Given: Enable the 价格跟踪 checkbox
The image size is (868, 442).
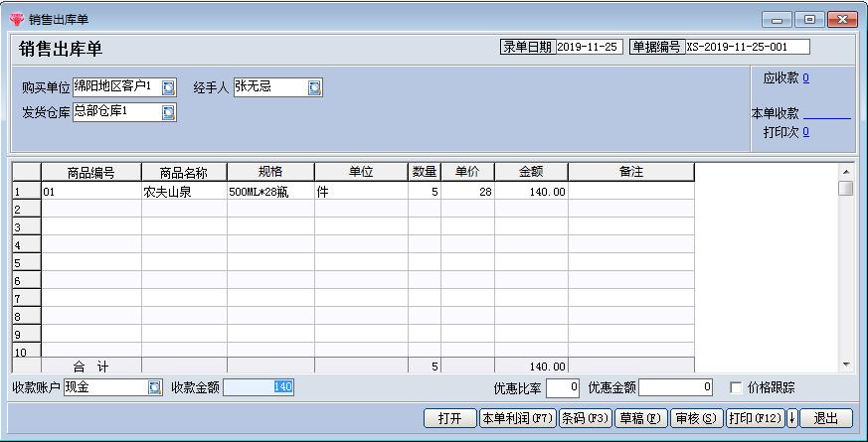Looking at the screenshot, I should [x=736, y=387].
